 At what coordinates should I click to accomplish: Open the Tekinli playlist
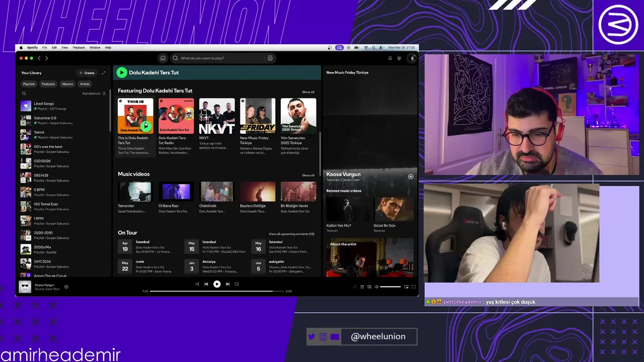[63, 135]
